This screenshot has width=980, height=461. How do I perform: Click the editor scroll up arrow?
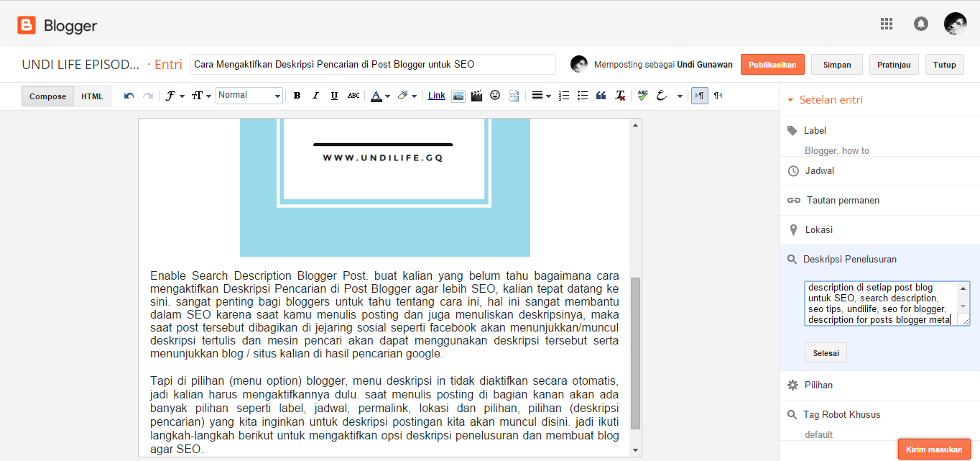pyautogui.click(x=635, y=125)
